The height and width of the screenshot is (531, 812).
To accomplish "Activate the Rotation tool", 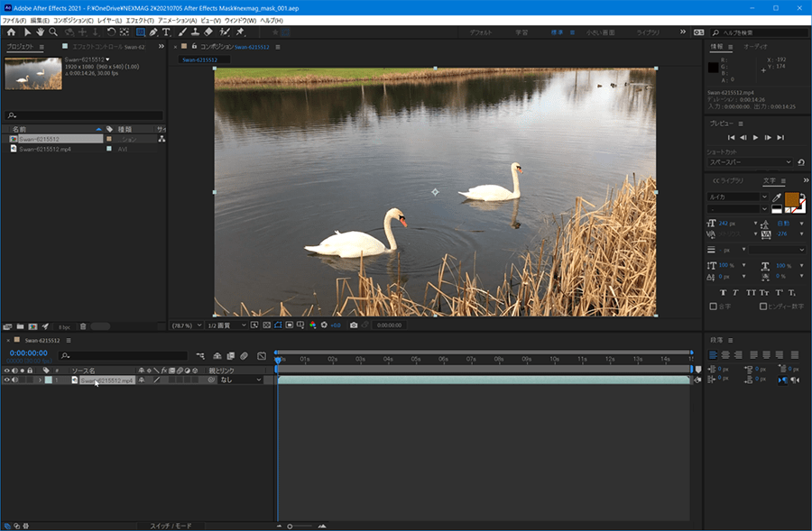I will click(x=111, y=32).
